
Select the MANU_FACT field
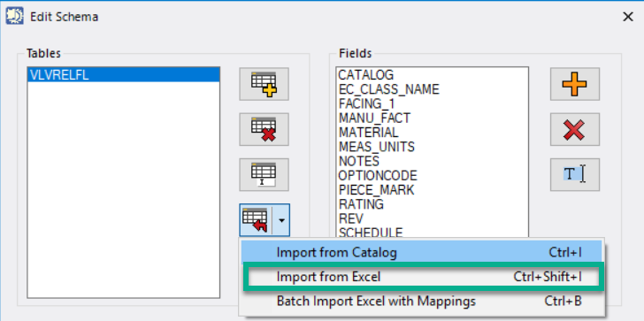click(x=374, y=118)
